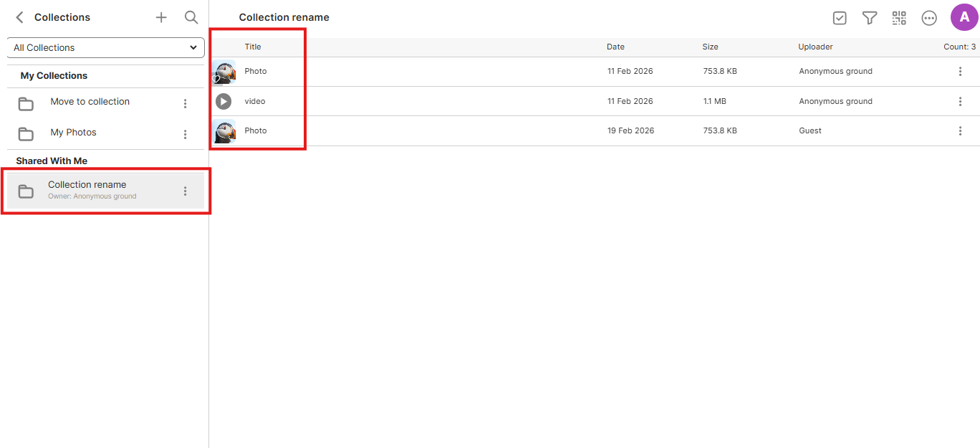The width and height of the screenshot is (980, 448).
Task: Select the Move to collection folder
Action: pos(90,102)
